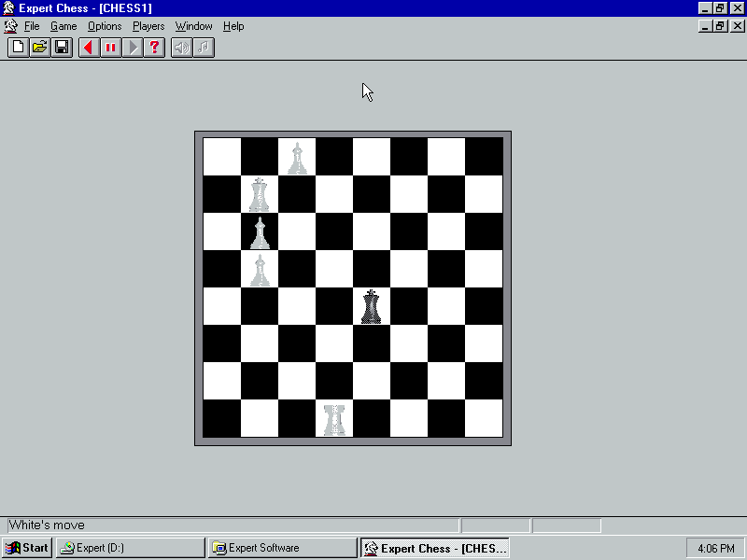Screen dimensions: 747x560
Task: Select the white bishop on top row
Action: point(297,158)
